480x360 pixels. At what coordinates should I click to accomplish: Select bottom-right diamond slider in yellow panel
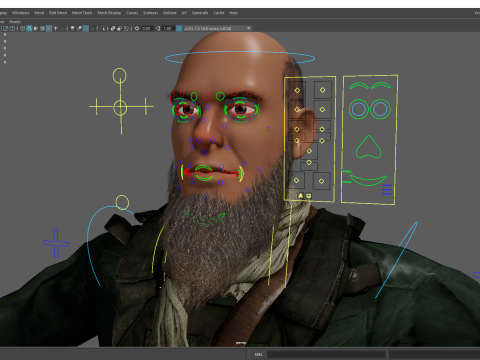[321, 181]
